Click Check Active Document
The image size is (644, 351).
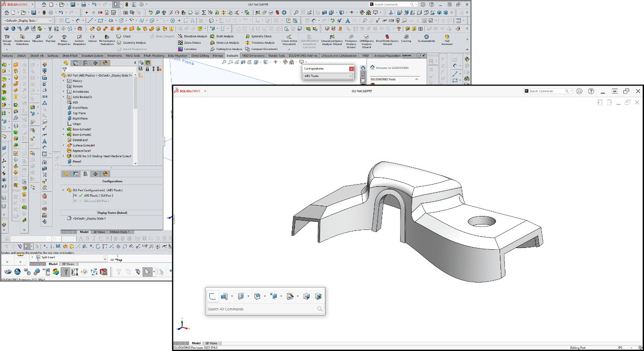coord(289,40)
